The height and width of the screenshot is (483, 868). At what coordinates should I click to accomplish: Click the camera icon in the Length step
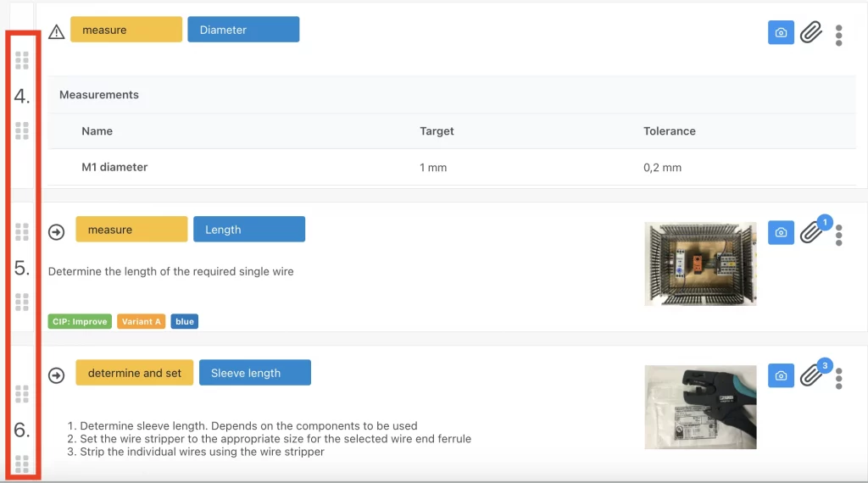pyautogui.click(x=781, y=233)
